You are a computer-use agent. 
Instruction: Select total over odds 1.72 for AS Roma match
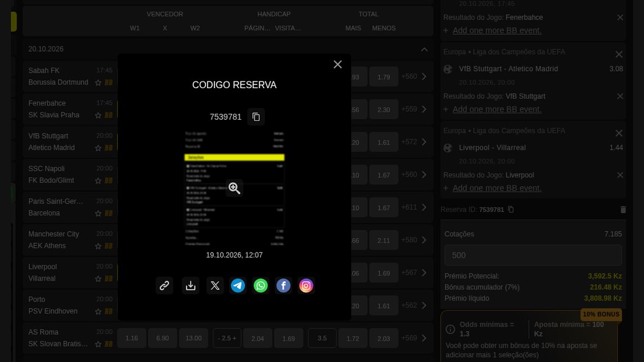point(353,338)
